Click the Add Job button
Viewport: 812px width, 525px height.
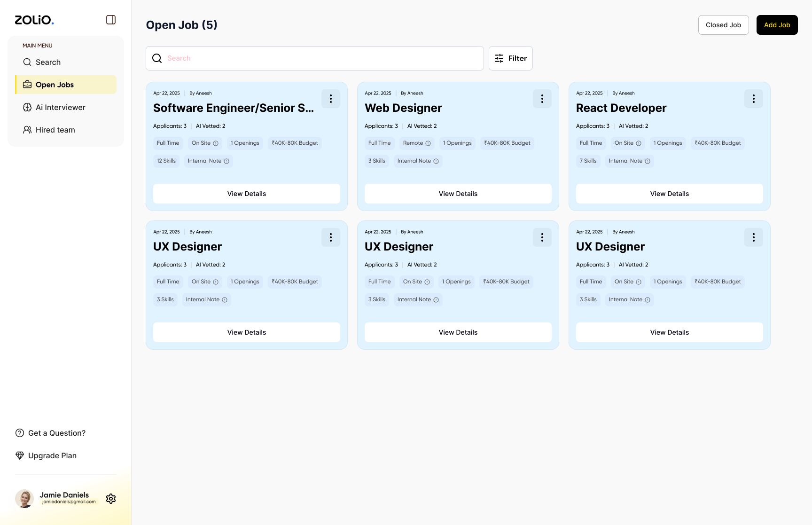point(777,25)
